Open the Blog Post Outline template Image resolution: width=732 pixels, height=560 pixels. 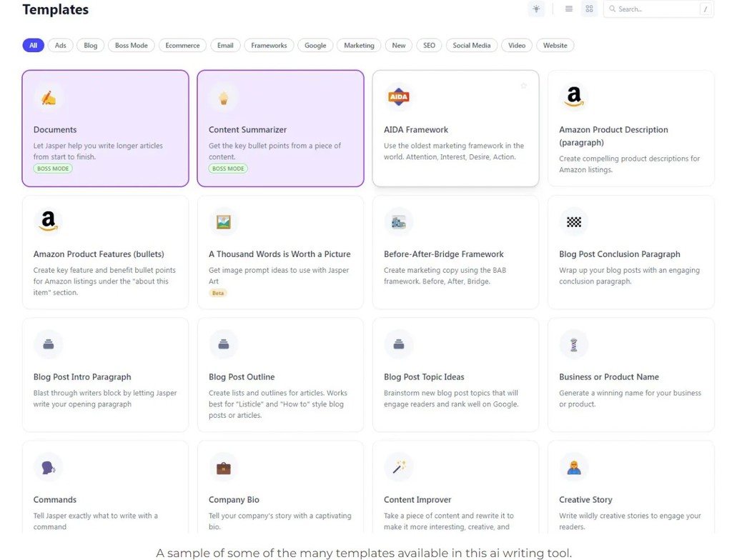tap(280, 375)
